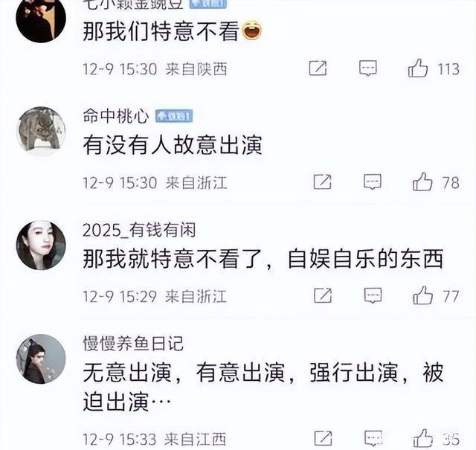Like 慢慢养鱼日记's comment about 无意出演
The width and height of the screenshot is (476, 450).
(x=422, y=438)
